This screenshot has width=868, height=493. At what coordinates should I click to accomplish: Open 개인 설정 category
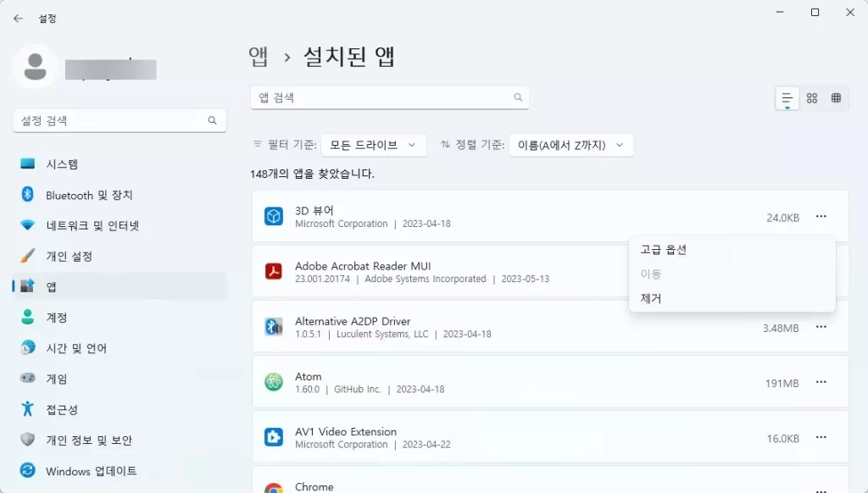tap(120, 256)
